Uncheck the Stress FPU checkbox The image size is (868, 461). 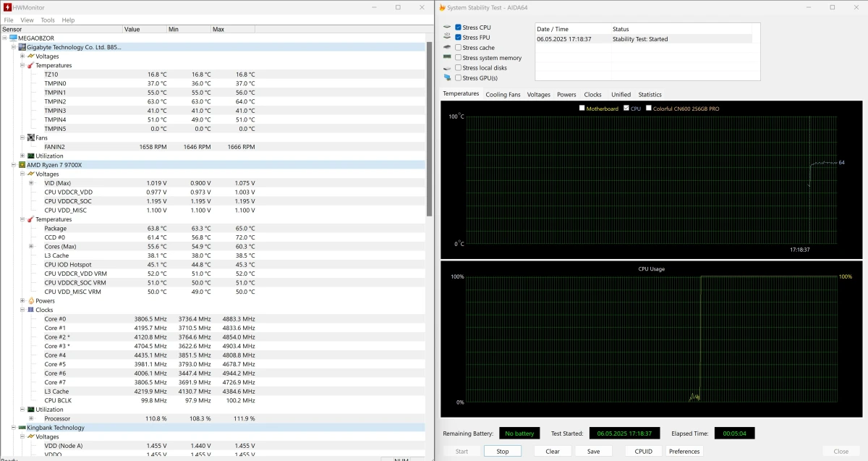(458, 38)
